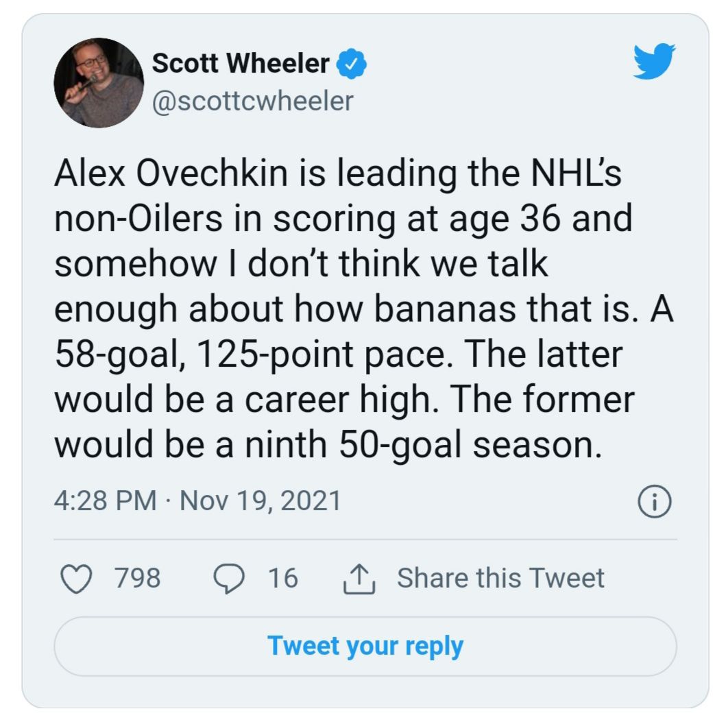
Task: Click the 798 likes count
Action: pyautogui.click(x=137, y=577)
